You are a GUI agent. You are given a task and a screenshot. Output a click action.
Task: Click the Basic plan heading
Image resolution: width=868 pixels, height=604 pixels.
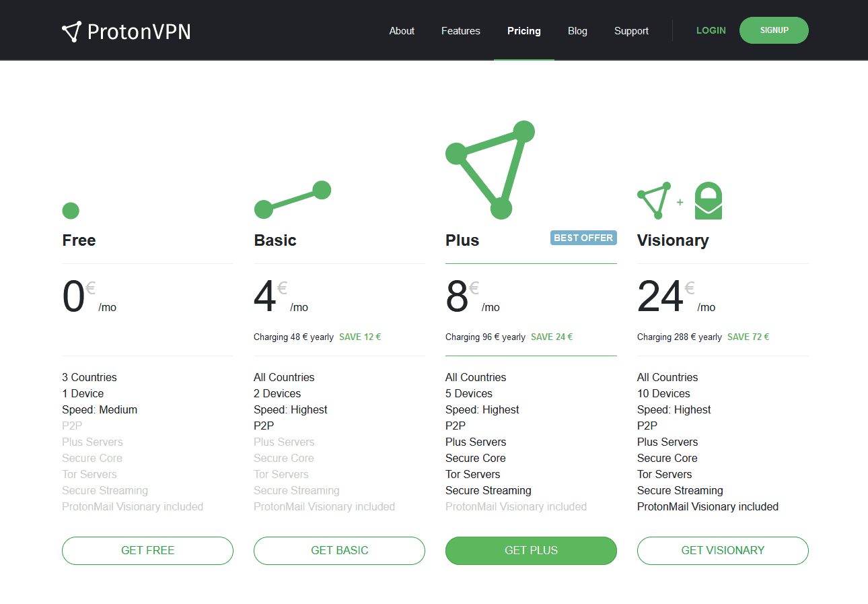[x=275, y=240]
